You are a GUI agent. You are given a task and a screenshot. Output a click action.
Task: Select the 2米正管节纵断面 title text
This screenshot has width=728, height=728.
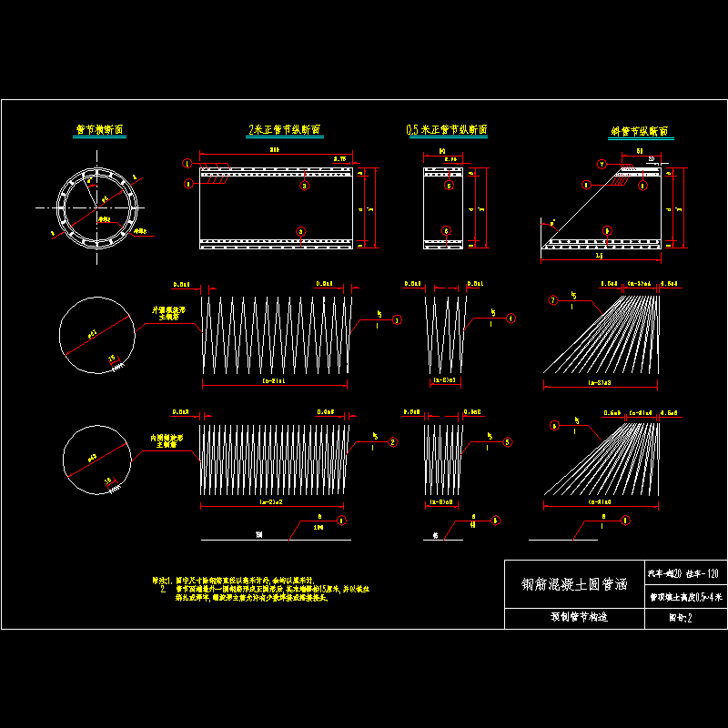tap(285, 129)
